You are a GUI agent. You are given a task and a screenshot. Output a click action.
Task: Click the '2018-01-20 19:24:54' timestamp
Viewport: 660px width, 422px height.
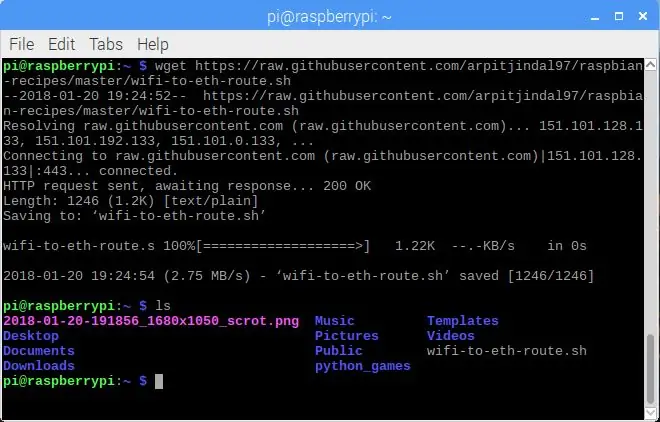(79, 276)
